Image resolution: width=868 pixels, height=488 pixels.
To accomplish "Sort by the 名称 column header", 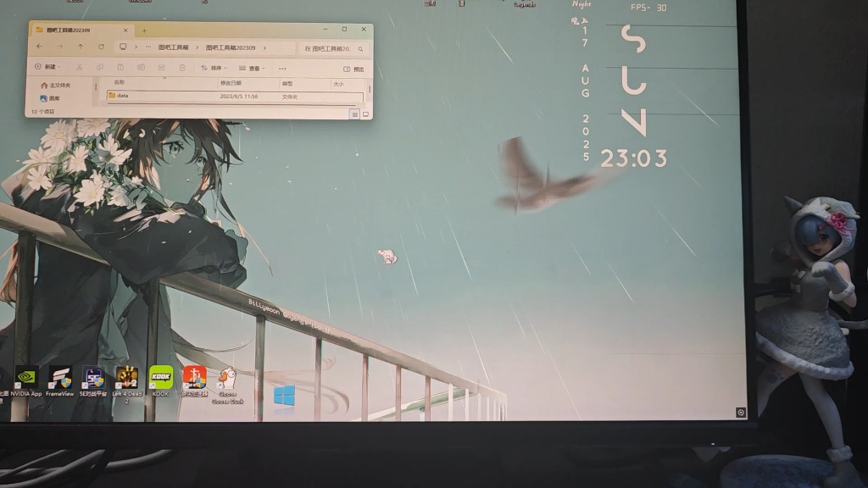I will pyautogui.click(x=119, y=82).
